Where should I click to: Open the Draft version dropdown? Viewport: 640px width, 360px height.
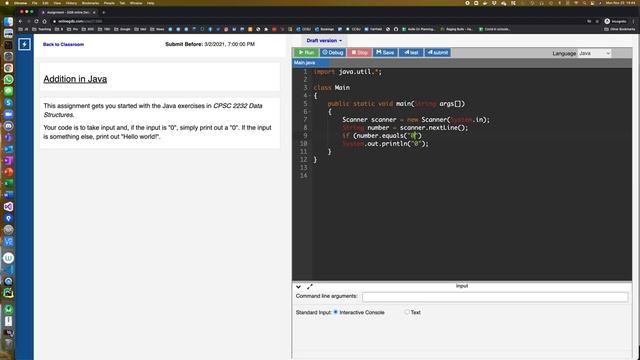coord(324,41)
